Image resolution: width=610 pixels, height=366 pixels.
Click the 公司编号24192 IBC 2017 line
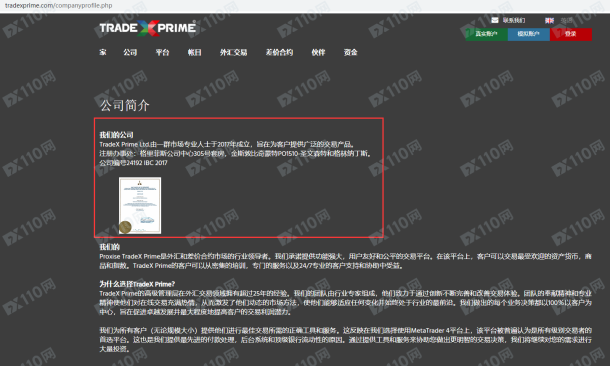pos(133,163)
